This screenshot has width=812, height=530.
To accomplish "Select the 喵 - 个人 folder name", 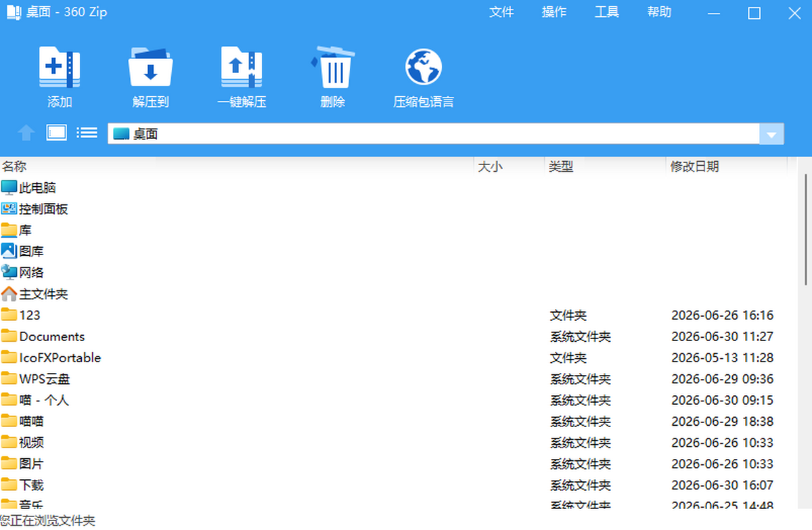I will pyautogui.click(x=44, y=400).
